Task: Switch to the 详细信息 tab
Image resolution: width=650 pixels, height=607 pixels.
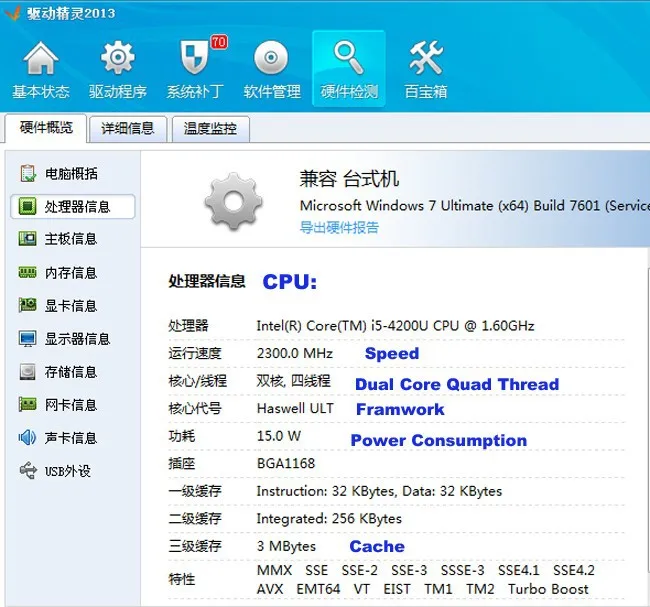Action: [128, 129]
